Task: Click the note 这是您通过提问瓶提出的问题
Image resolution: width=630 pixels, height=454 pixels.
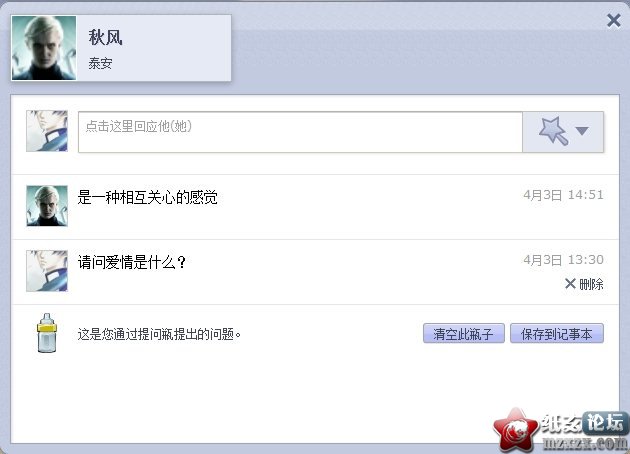Action: tap(159, 334)
